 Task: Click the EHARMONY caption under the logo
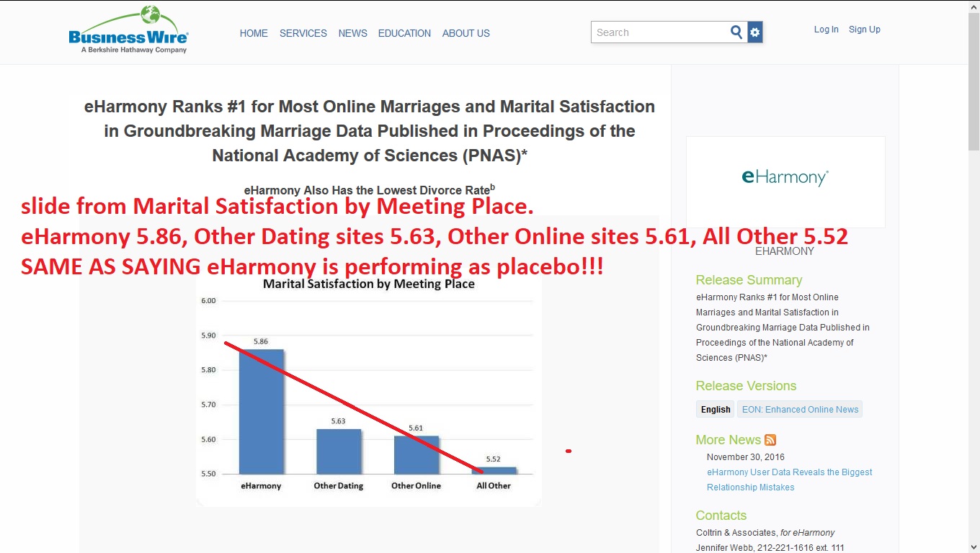point(785,251)
